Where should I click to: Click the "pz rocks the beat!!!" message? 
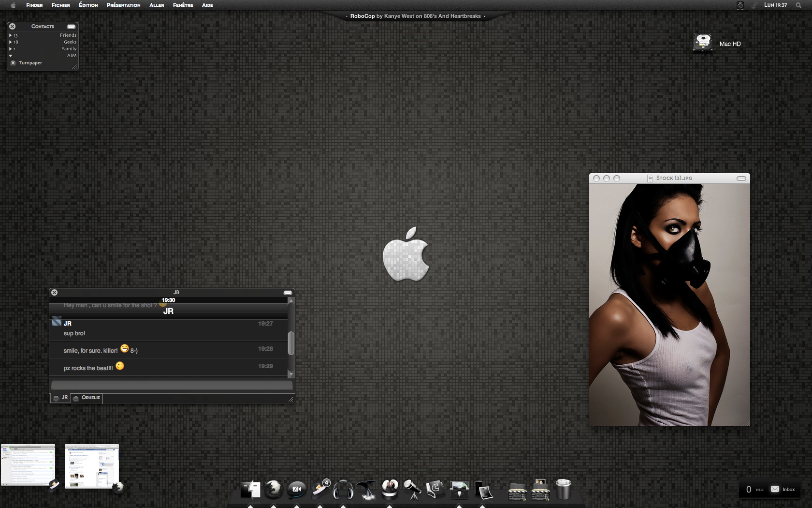click(x=88, y=368)
